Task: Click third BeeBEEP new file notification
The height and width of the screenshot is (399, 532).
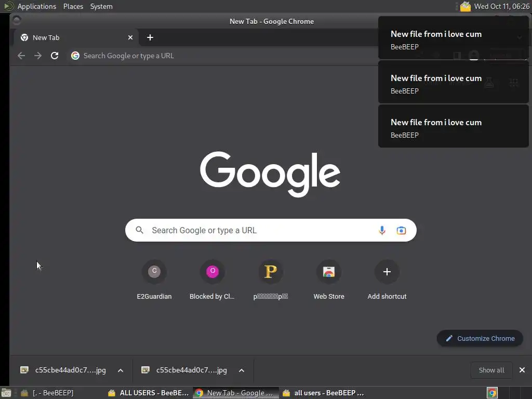Action: (x=453, y=126)
